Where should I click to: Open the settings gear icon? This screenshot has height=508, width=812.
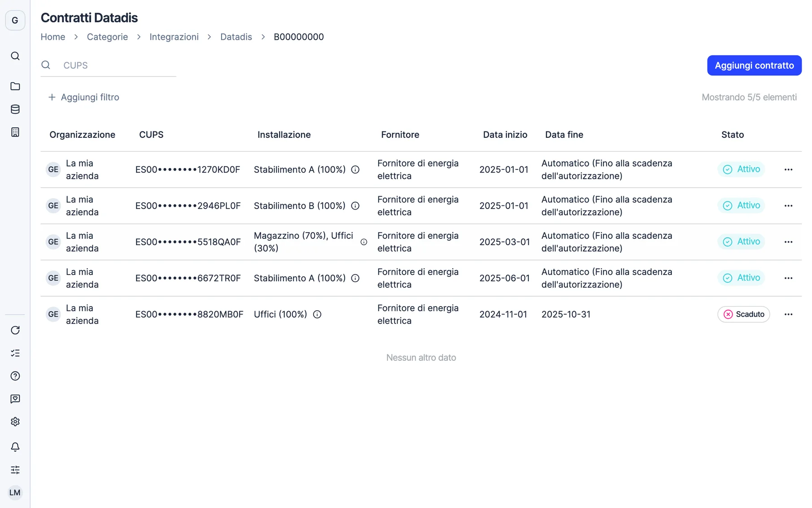15,422
